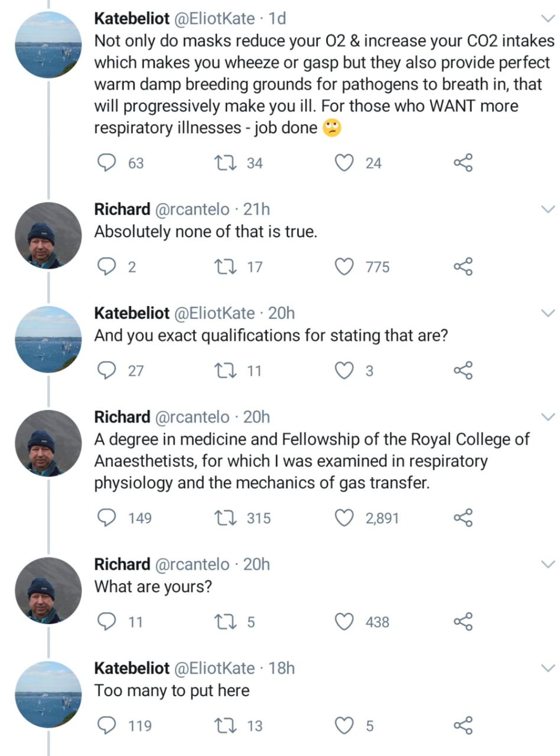Open Richard's profile picture on 'What are yours?'
The image size is (560, 756).
click(48, 591)
